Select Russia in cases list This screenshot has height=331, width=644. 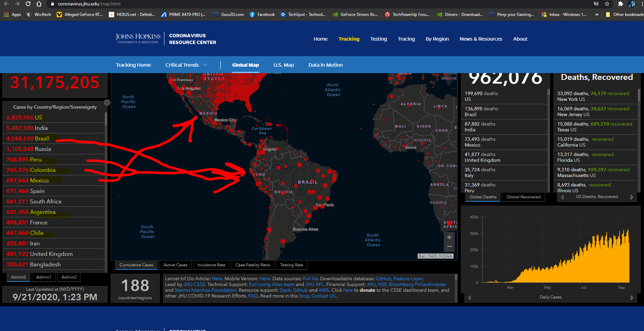[x=54, y=149]
